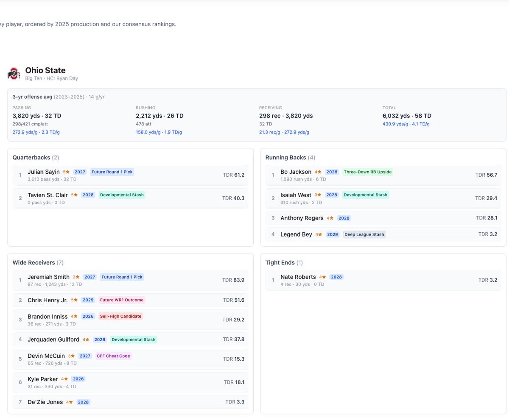This screenshot has width=509, height=420.
Task: Click Devin McCuin's 3-star rating icon
Action: point(71,356)
